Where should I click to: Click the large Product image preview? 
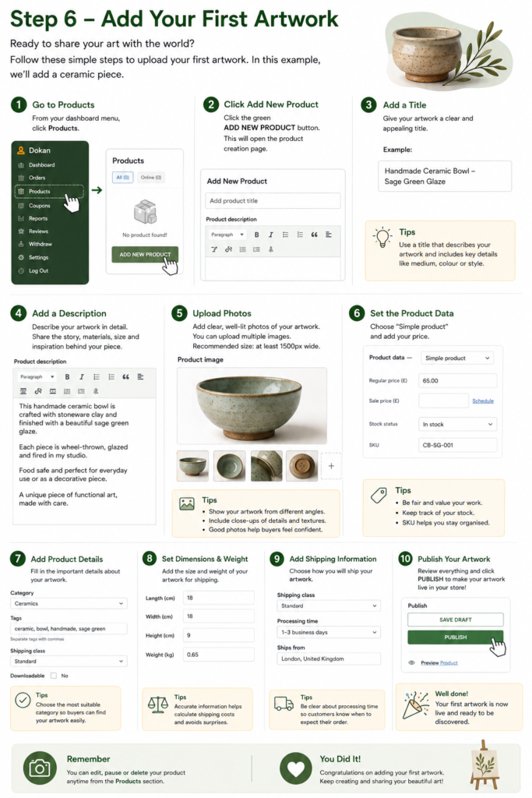(x=252, y=405)
